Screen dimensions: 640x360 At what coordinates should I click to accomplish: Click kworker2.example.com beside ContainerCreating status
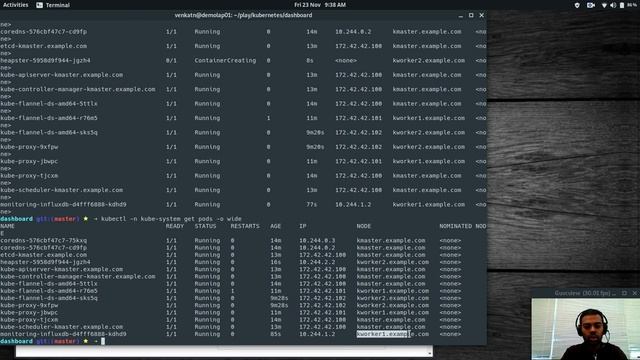(429, 60)
